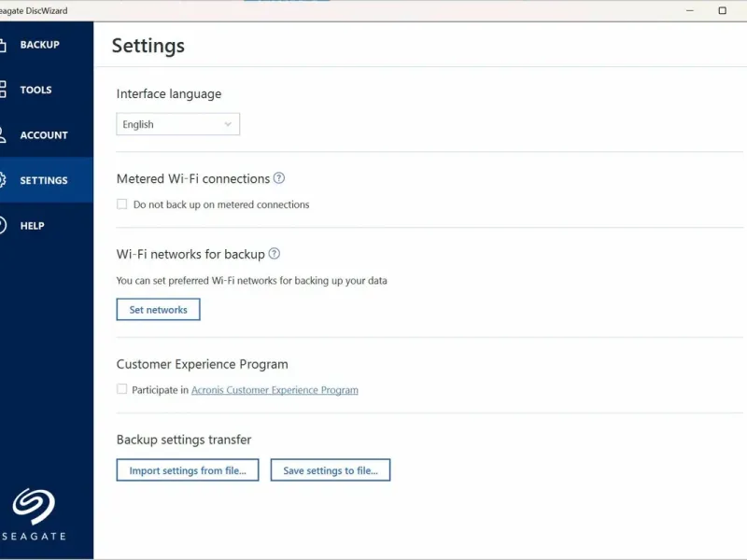The width and height of the screenshot is (747, 560).
Task: Click the dropdown arrow next to English
Action: coord(228,124)
